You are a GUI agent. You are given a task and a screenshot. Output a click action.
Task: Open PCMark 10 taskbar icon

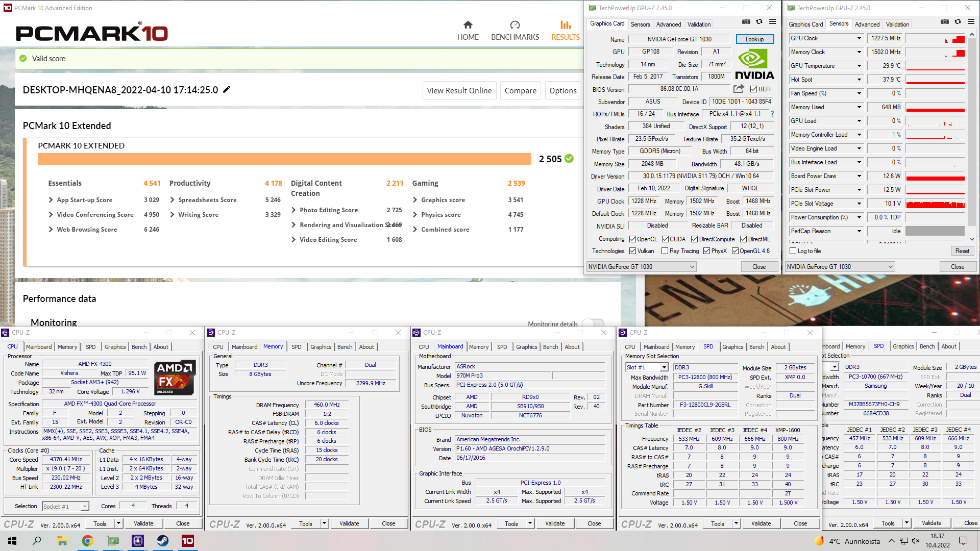pos(187,541)
